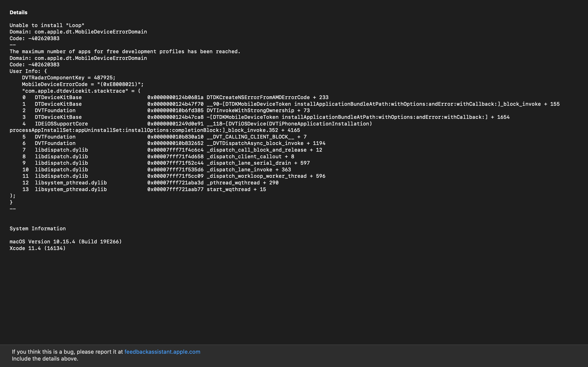
Task: Select the macOS Version 10.15.4 line
Action: (66, 242)
